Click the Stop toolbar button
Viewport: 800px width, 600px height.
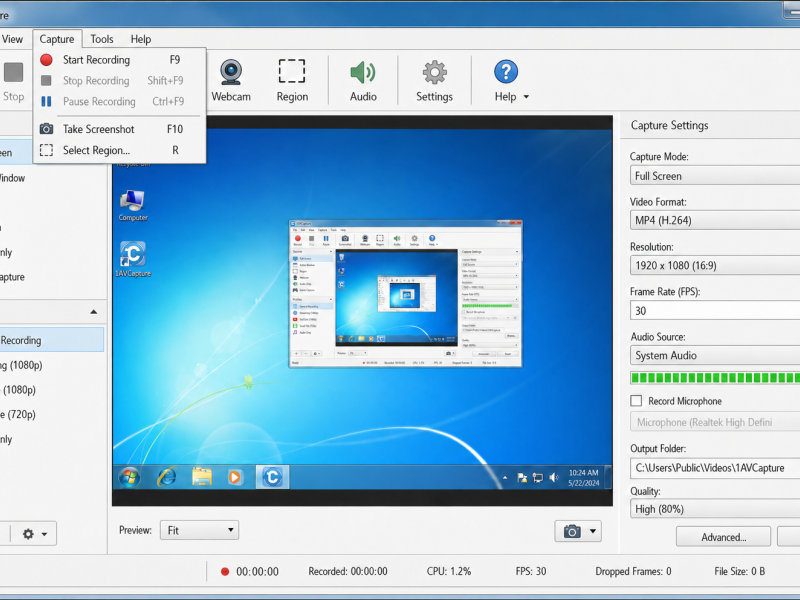click(x=13, y=82)
